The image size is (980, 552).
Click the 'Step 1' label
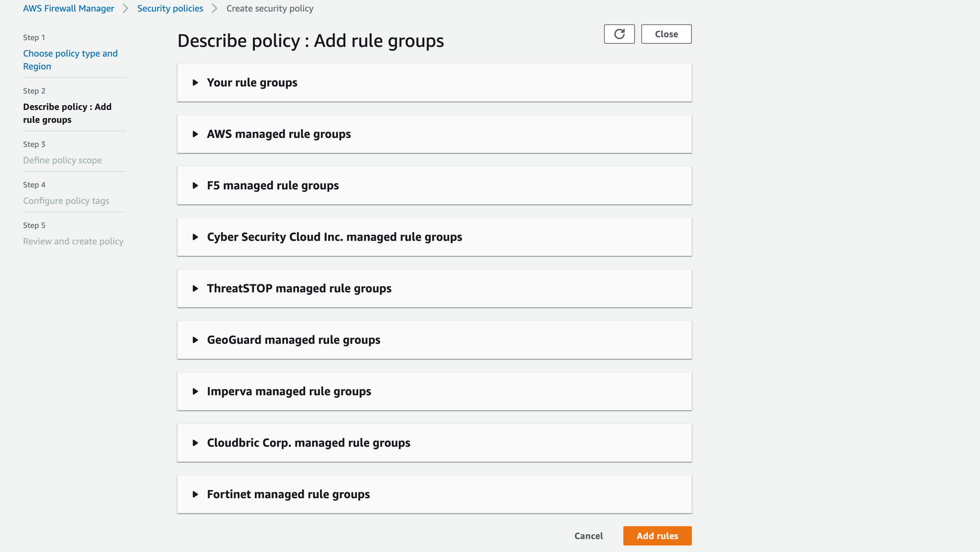click(34, 37)
